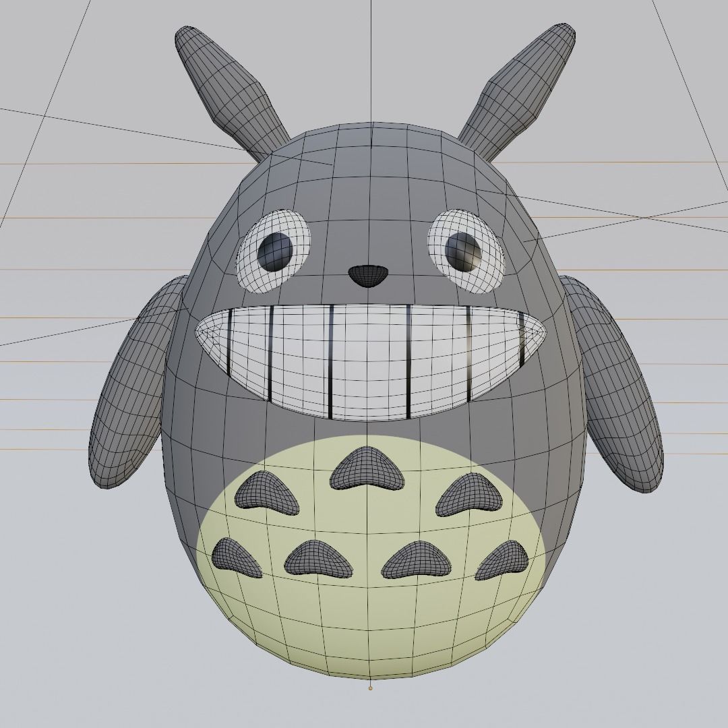Select the arm on the viewer's right

(613, 383)
